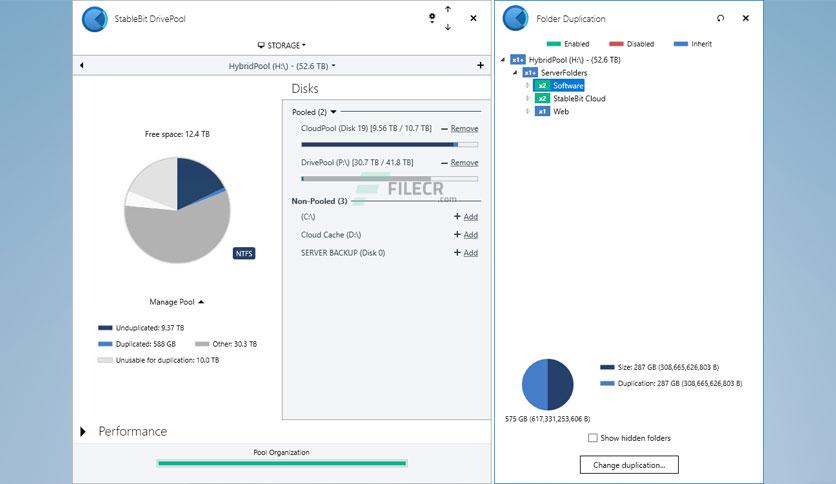Click the Non-Pooled (3) group header
The width and height of the screenshot is (836, 484).
click(319, 201)
